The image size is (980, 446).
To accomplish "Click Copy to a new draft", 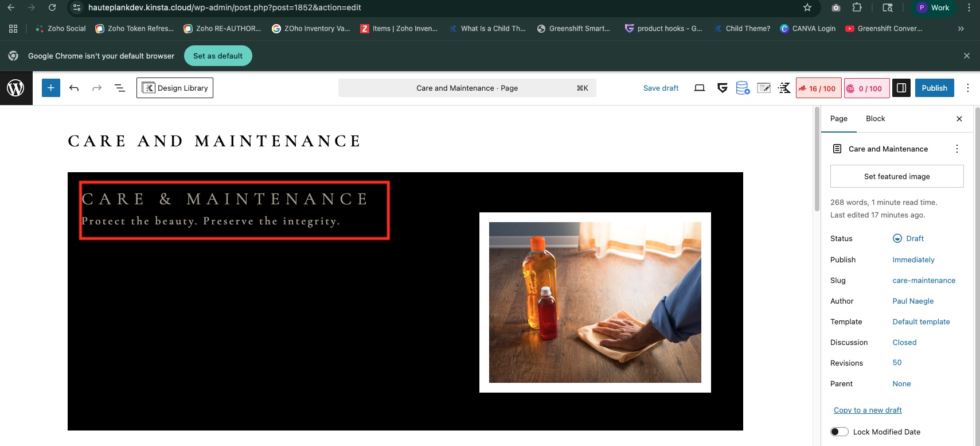I will click(868, 410).
